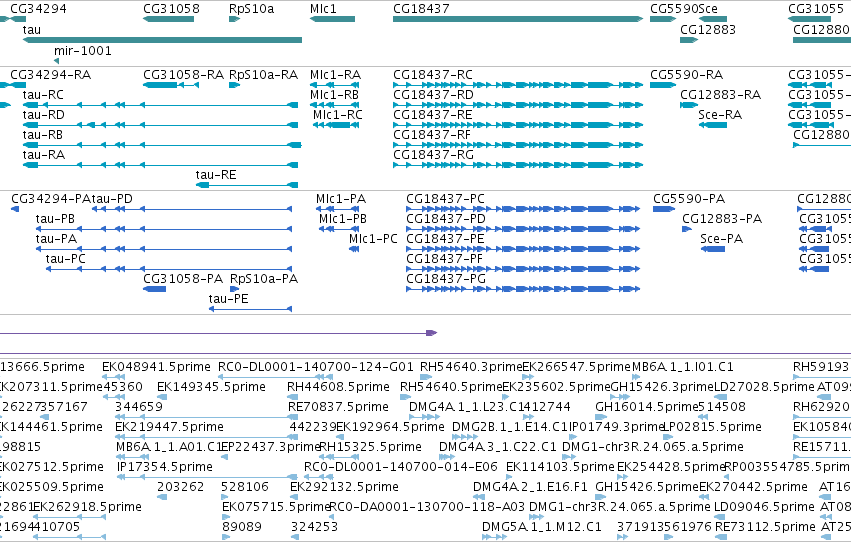
Task: Click the CG31058-RA transcript label
Action: click(183, 74)
